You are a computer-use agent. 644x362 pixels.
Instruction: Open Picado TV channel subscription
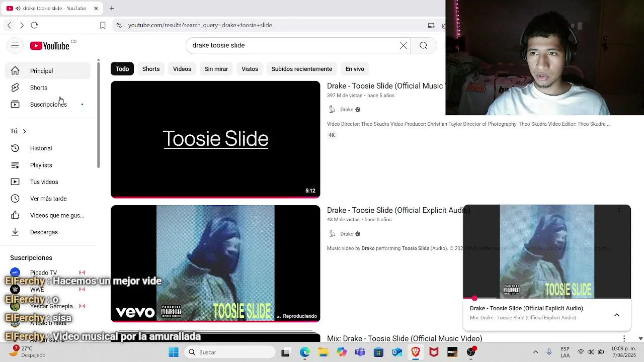[48, 273]
